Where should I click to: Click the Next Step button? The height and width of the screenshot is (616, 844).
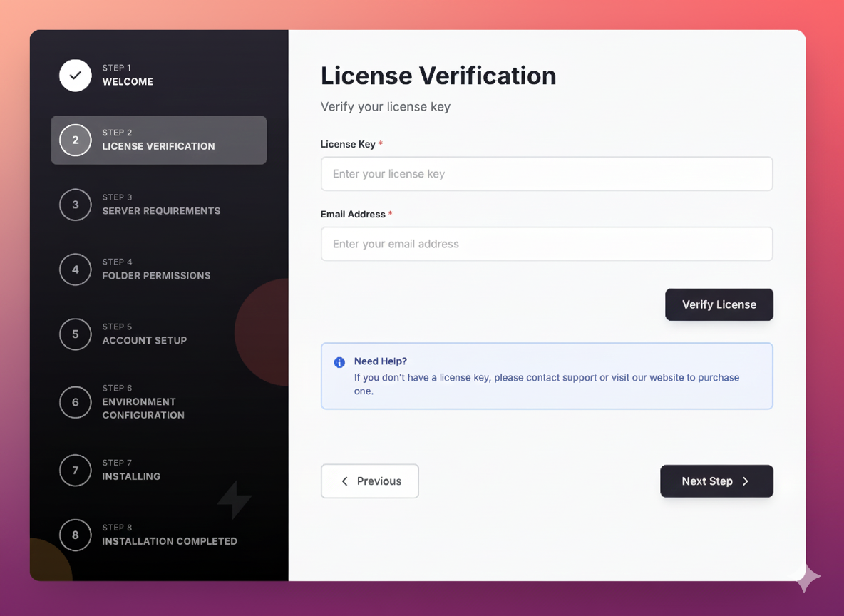click(x=716, y=481)
